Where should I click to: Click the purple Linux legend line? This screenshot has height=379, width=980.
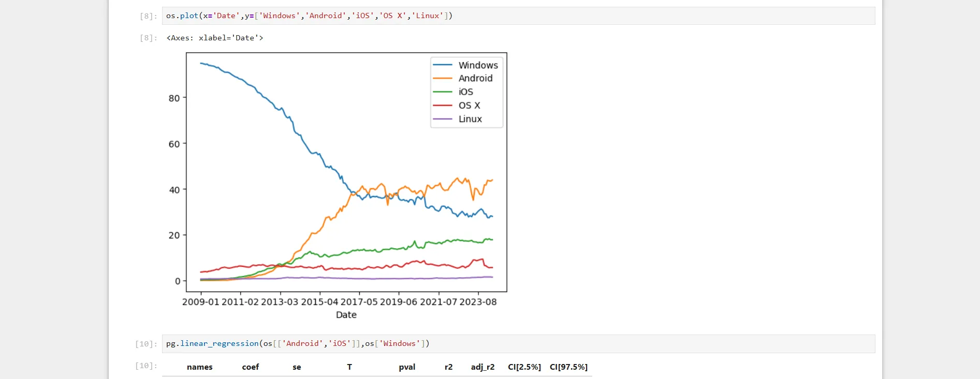(x=443, y=119)
